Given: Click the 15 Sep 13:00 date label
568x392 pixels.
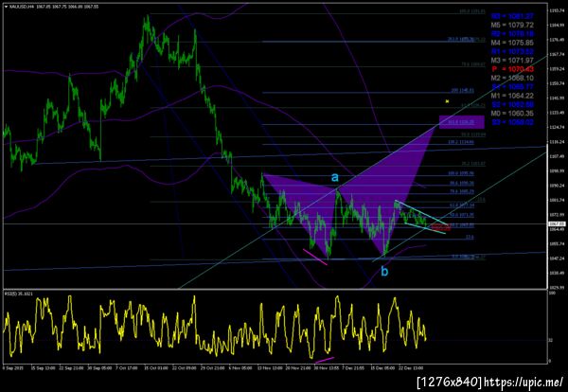Looking at the screenshot, I should [x=43, y=367].
